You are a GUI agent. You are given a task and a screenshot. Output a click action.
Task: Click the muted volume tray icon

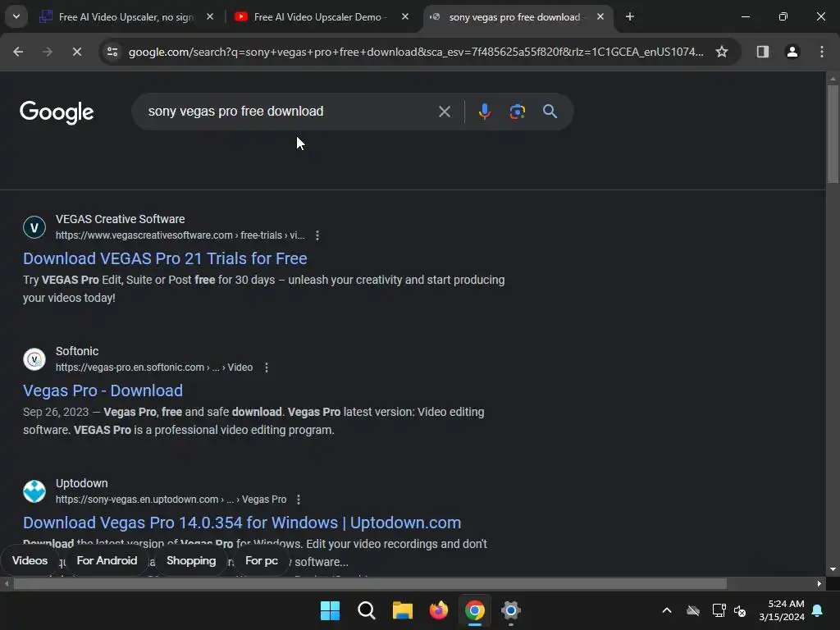tap(741, 610)
